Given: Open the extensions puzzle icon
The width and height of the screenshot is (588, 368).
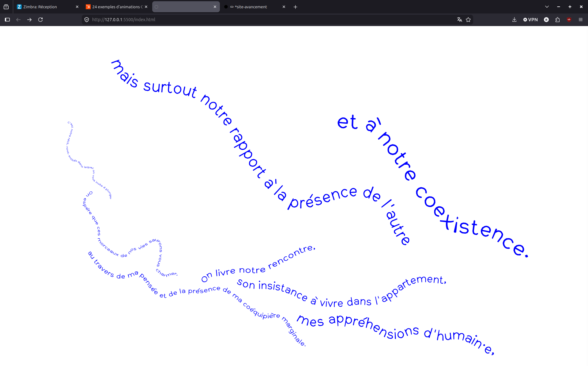Looking at the screenshot, I should pos(557,20).
